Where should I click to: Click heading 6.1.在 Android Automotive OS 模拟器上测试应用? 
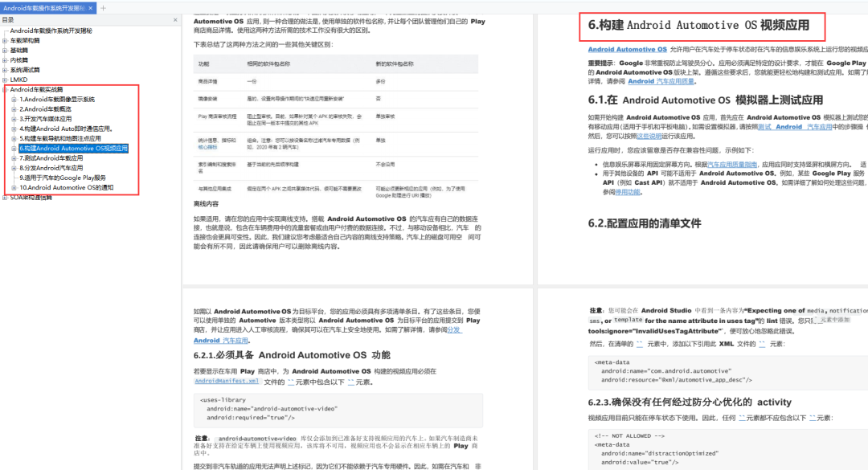[706, 100]
